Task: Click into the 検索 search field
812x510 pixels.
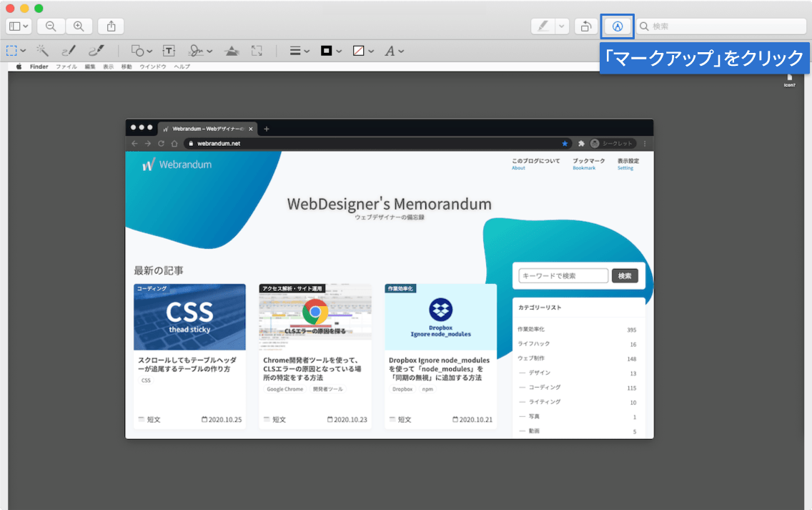Action: click(722, 26)
